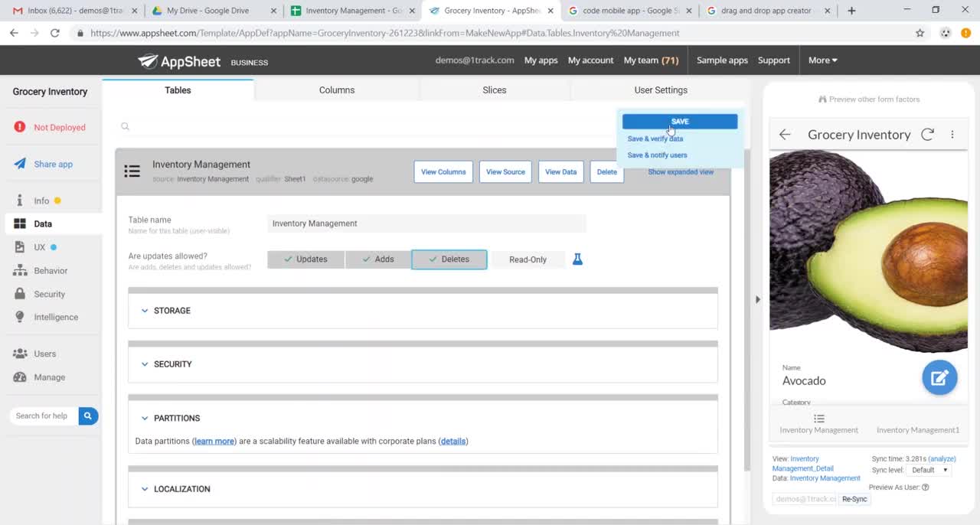Click the SAVE button
Image resolution: width=980 pixels, height=525 pixels.
pyautogui.click(x=680, y=122)
